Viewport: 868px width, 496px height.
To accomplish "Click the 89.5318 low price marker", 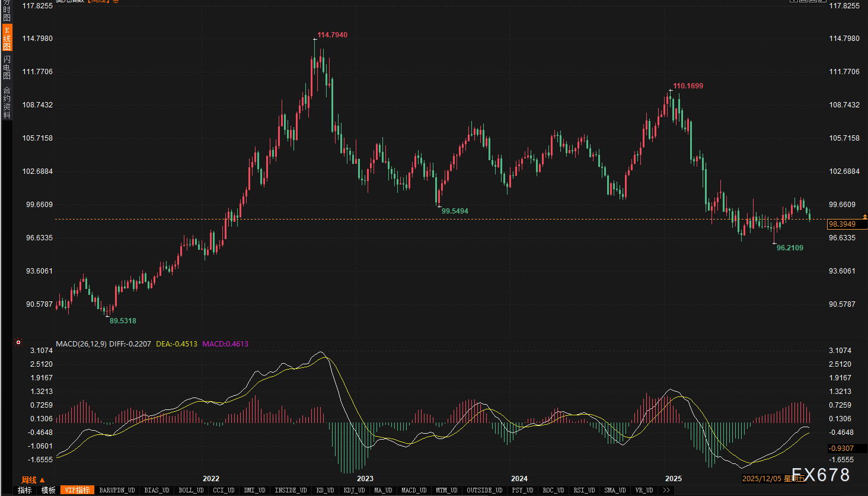I will [x=123, y=321].
